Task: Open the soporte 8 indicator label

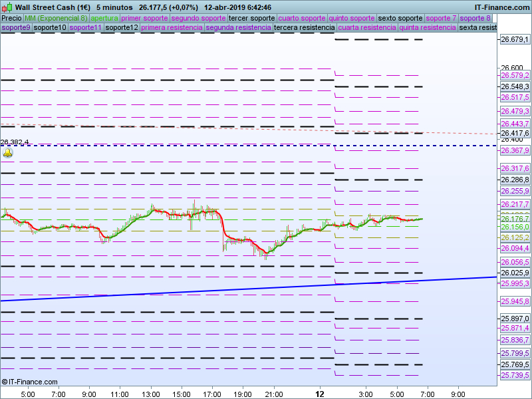Action: tap(475, 18)
